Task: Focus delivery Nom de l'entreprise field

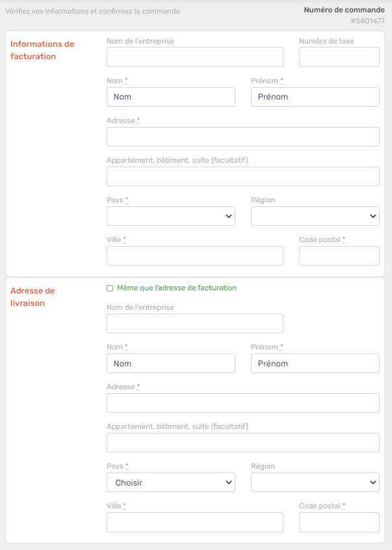Action: point(195,323)
